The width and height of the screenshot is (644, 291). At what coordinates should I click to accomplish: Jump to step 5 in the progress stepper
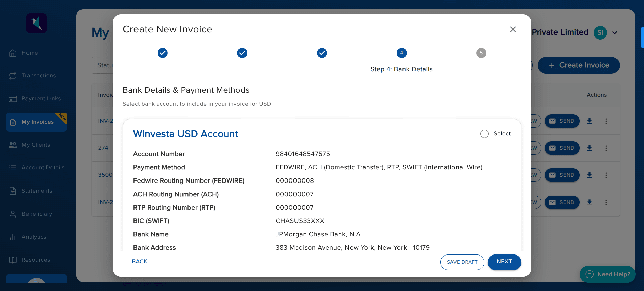coord(481,53)
